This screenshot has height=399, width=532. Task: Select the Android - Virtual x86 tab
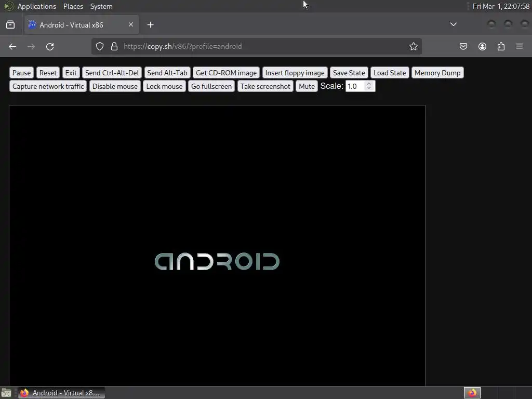tap(82, 25)
